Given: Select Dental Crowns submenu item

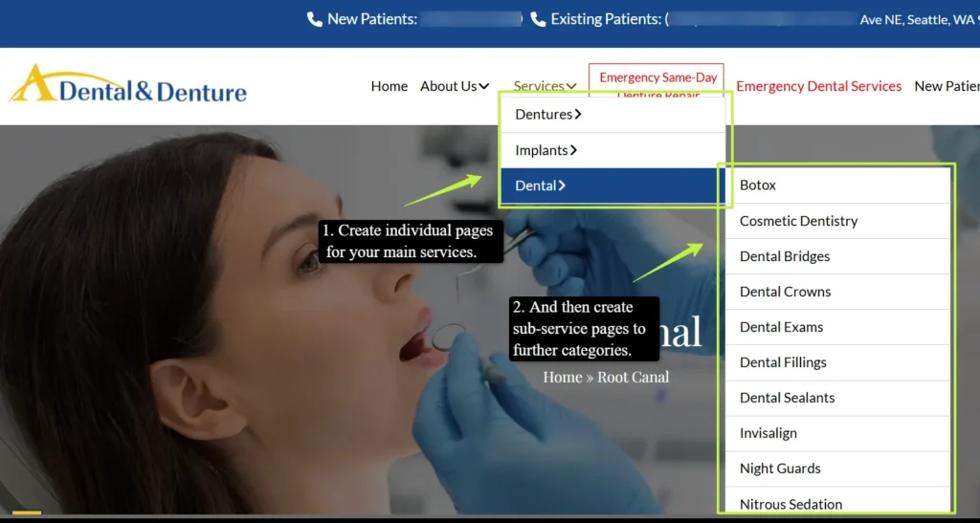Looking at the screenshot, I should pos(837,292).
